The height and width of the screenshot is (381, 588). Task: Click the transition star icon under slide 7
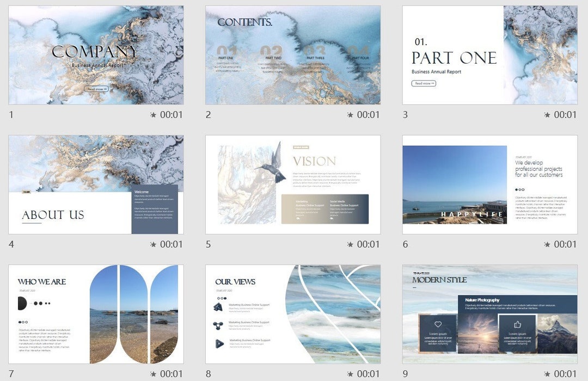pyautogui.click(x=153, y=374)
